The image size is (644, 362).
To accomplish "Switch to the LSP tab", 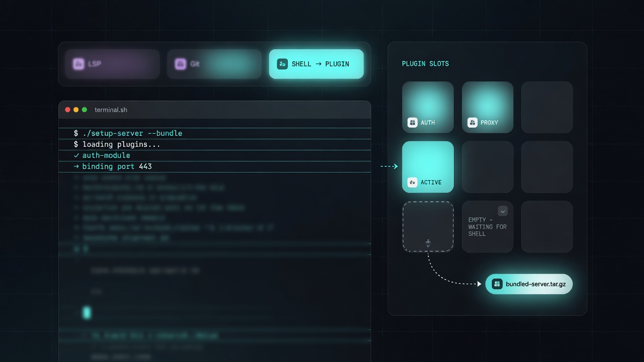I will tap(112, 64).
